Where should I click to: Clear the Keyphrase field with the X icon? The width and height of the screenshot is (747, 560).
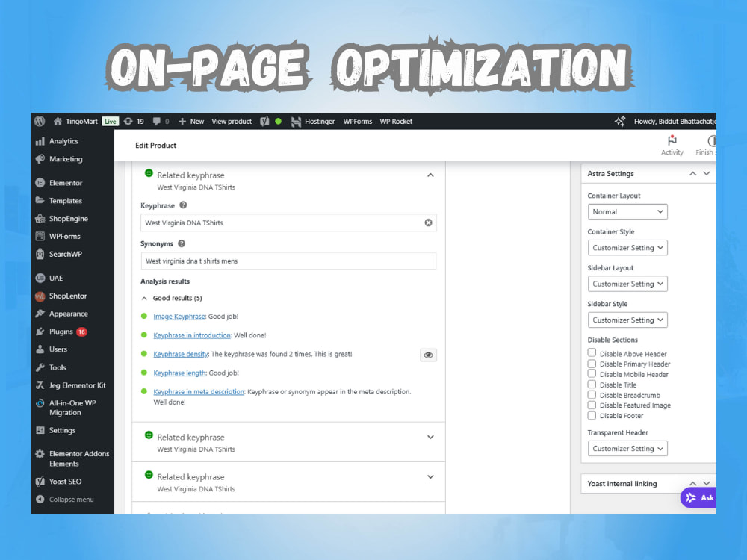[x=428, y=223]
